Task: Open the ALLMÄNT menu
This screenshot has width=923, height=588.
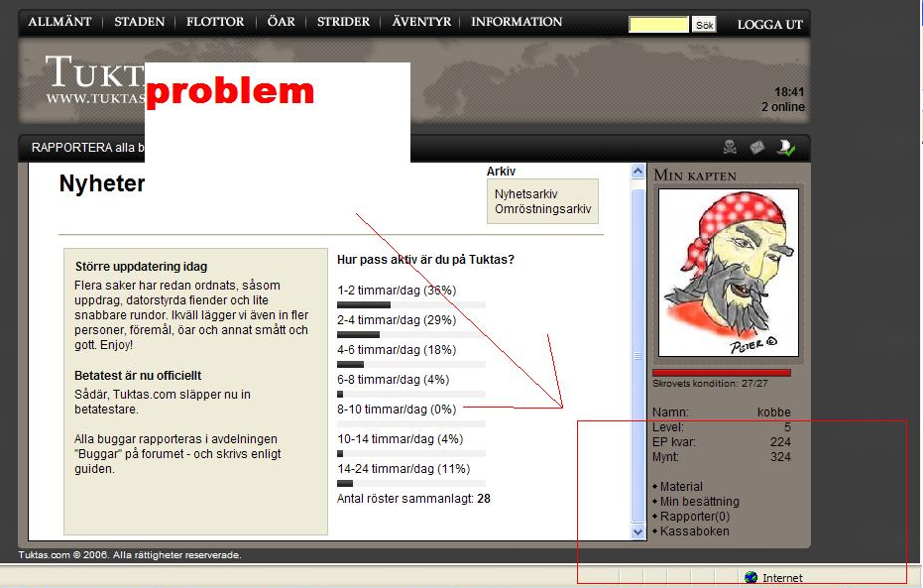Action: (x=59, y=22)
